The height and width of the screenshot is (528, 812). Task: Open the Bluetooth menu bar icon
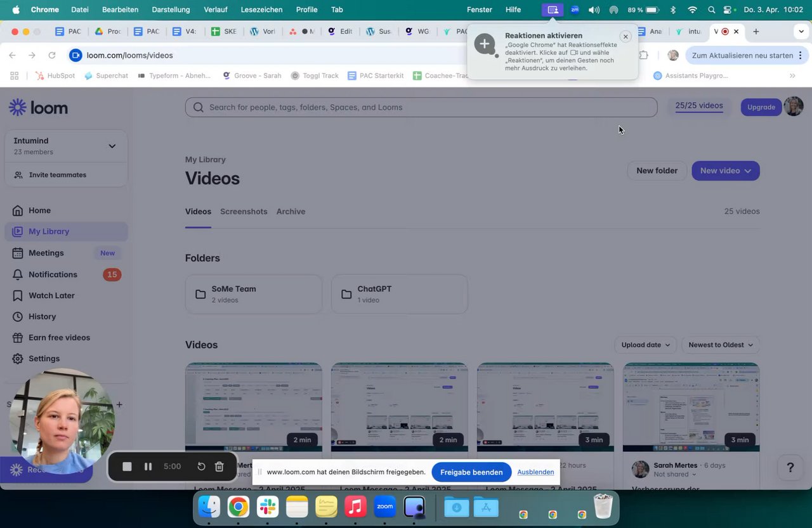674,10
